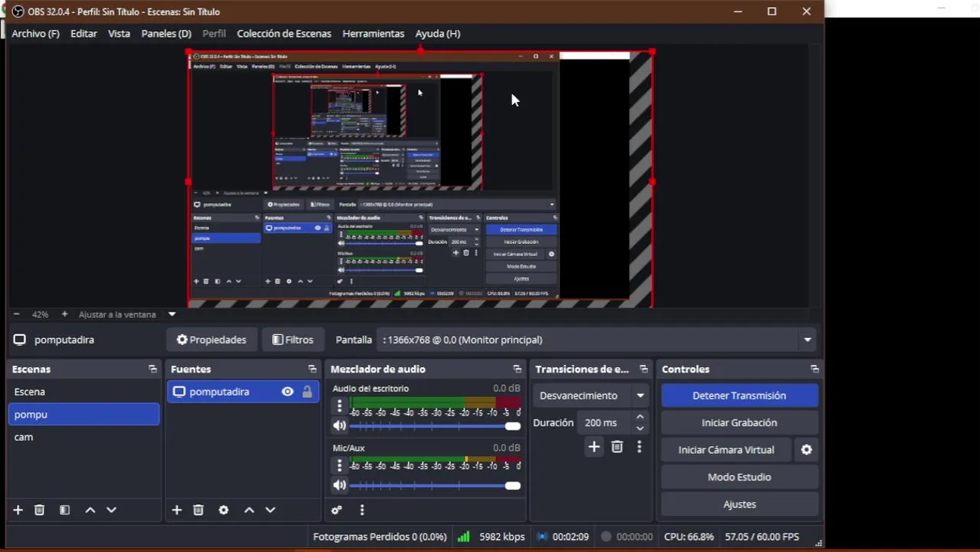Undock the Mezclador de audio panel
The height and width of the screenshot is (552, 980).
[x=517, y=369]
